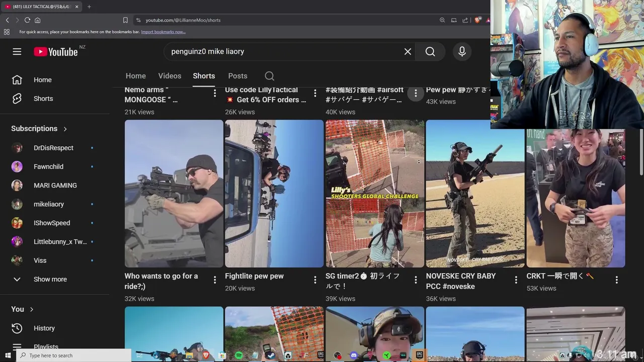Image resolution: width=644 pixels, height=362 pixels.
Task: Open the browser apps grid icon in the bookmarks bar
Action: point(7,32)
